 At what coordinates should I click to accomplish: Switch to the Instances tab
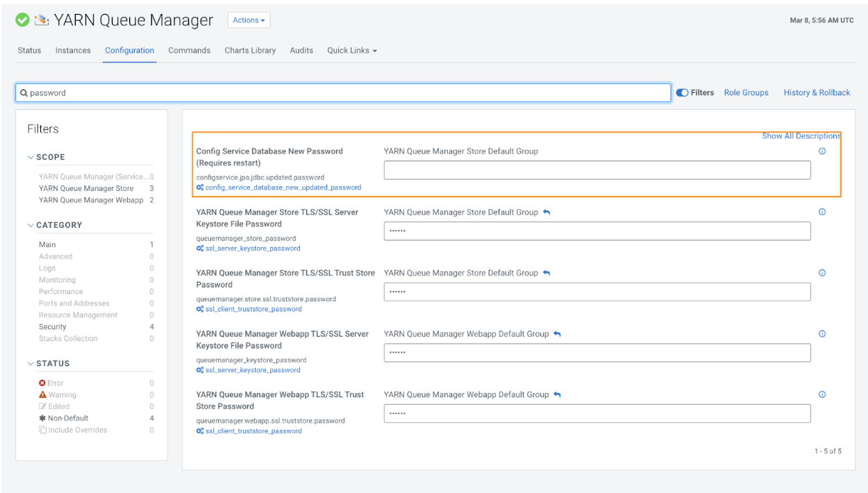click(72, 50)
